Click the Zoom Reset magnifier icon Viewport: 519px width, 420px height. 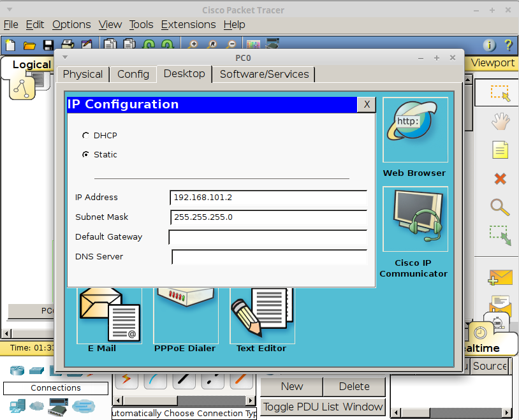(x=212, y=44)
